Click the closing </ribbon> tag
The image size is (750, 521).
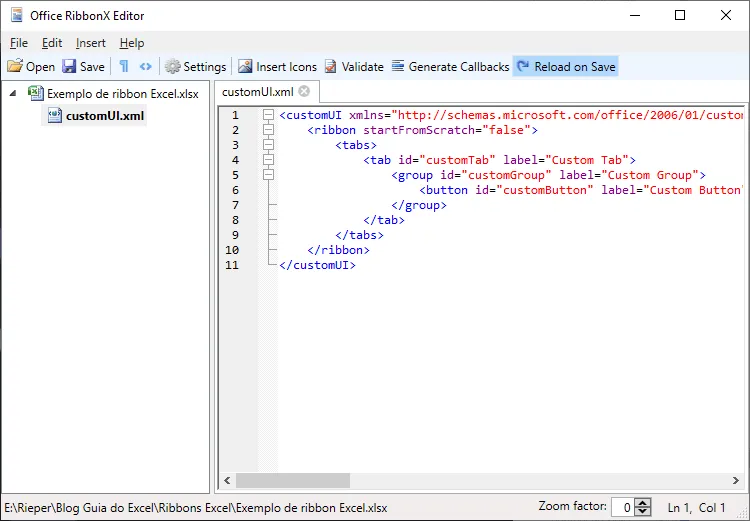pos(338,250)
